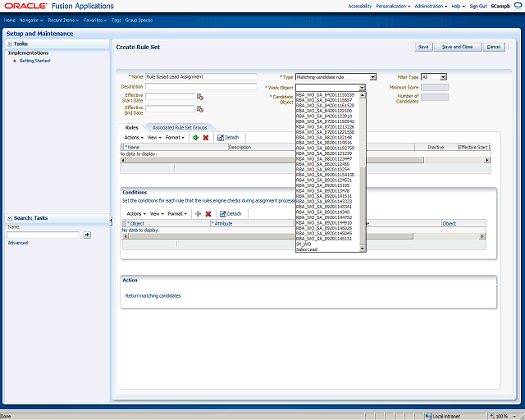Image resolution: width=525 pixels, height=420 pixels.
Task: Open the Personalization menu
Action: pyautogui.click(x=393, y=6)
